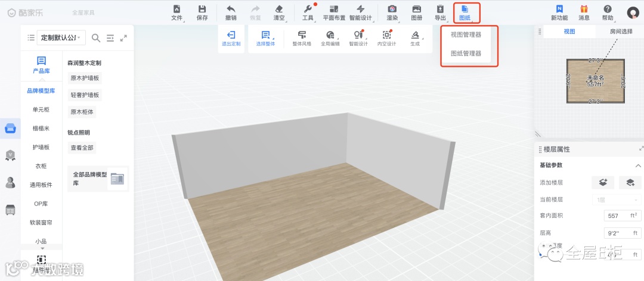Select the 产品库 tab
Screen dimensions: 644x281
(x=42, y=65)
